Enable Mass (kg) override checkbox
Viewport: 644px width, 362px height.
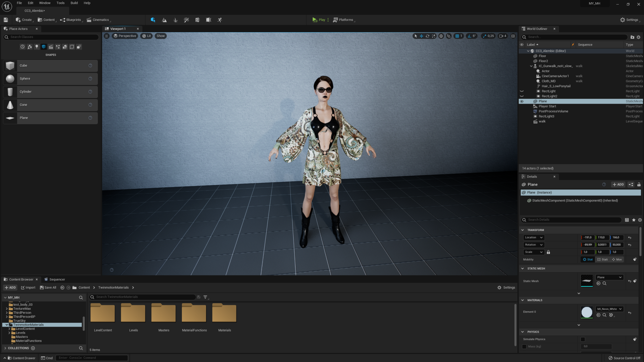524,347
